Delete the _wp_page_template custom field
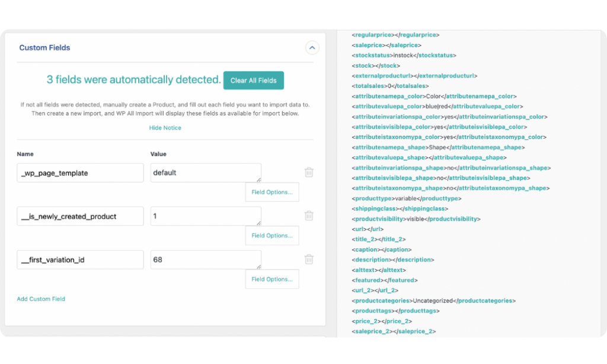 308,173
